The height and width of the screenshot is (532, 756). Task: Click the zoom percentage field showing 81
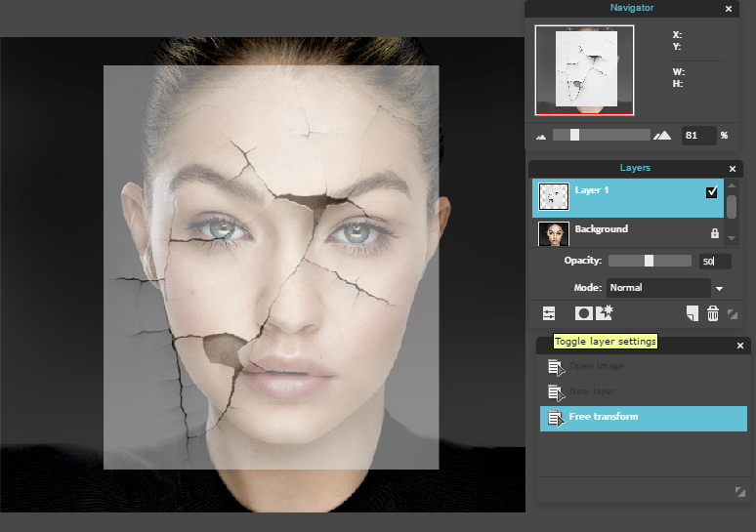click(x=698, y=136)
